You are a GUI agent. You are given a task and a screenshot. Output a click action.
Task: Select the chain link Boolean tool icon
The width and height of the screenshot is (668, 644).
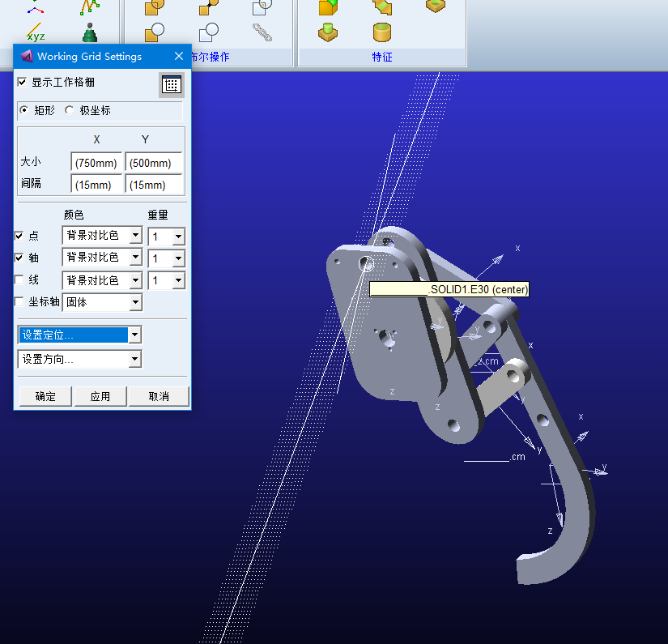262,32
